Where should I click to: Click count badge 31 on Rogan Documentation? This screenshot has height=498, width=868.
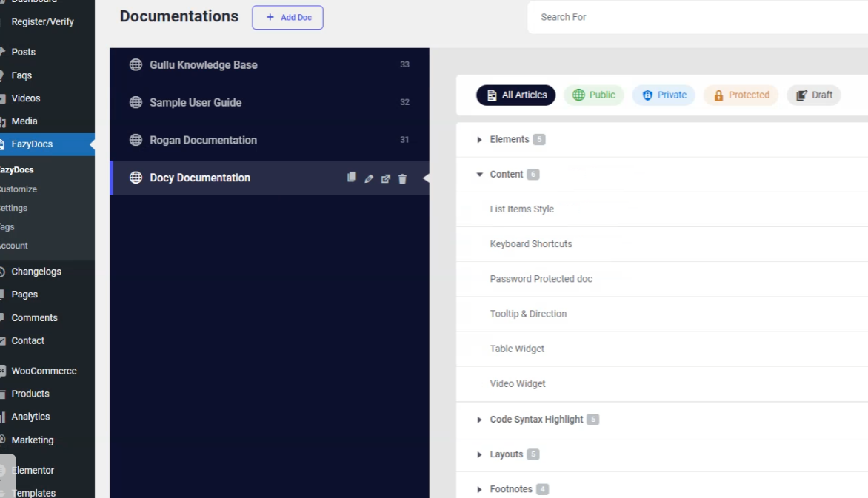tap(404, 140)
